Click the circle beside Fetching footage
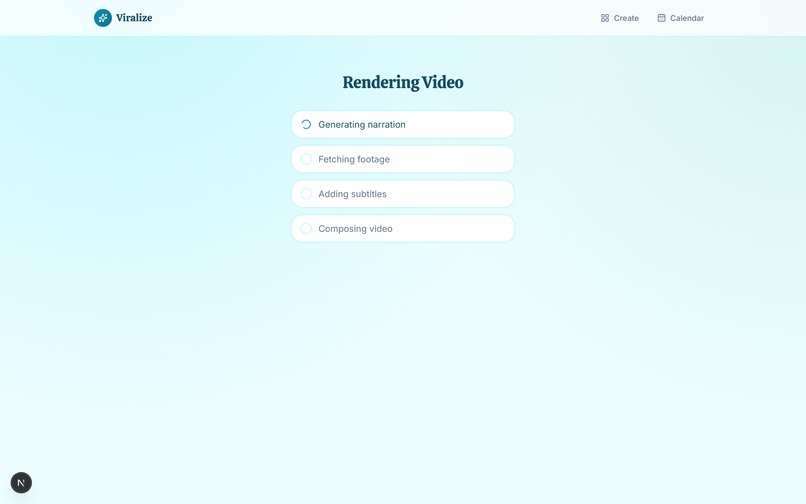 306,159
